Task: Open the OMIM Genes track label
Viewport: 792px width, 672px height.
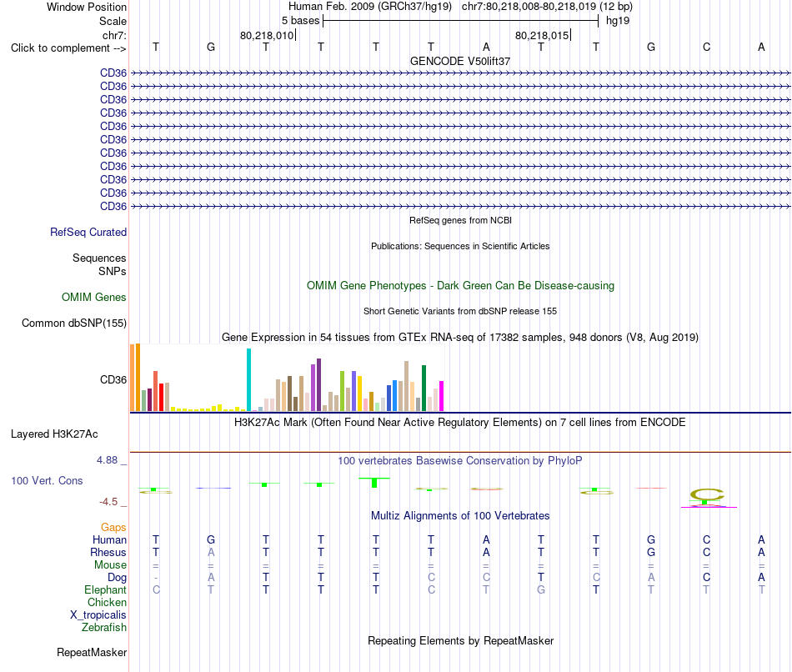Action: [x=94, y=297]
